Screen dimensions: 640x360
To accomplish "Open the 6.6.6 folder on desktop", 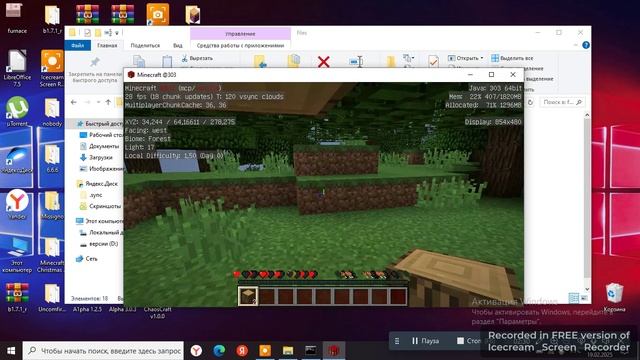I will tap(52, 158).
